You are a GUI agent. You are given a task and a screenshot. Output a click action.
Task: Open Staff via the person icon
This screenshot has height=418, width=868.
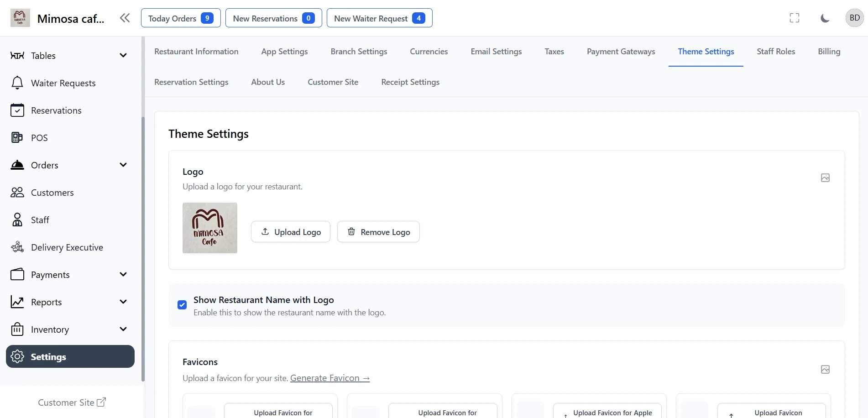point(17,219)
